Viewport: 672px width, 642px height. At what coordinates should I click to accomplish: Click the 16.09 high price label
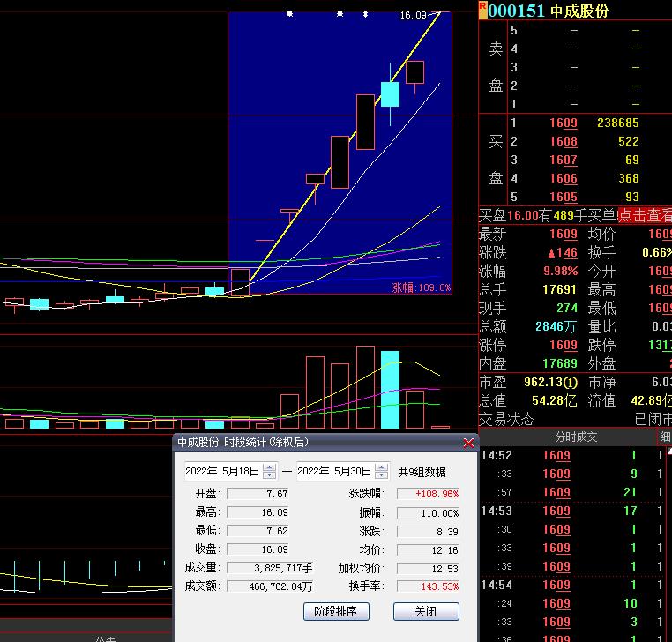pyautogui.click(x=412, y=15)
